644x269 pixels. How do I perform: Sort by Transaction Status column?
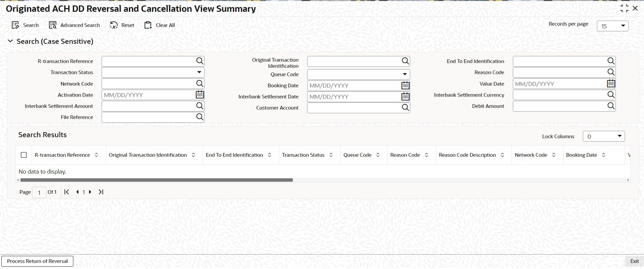(x=331, y=155)
